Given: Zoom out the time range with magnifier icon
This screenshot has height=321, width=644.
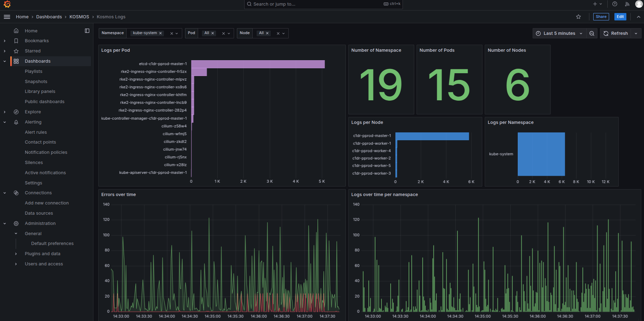Looking at the screenshot, I should point(592,33).
